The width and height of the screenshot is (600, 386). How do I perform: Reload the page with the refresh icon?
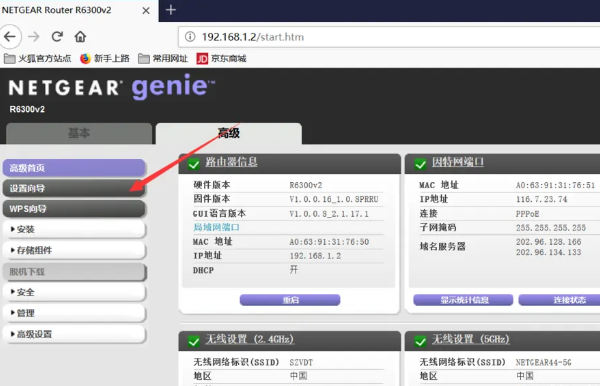pyautogui.click(x=57, y=37)
